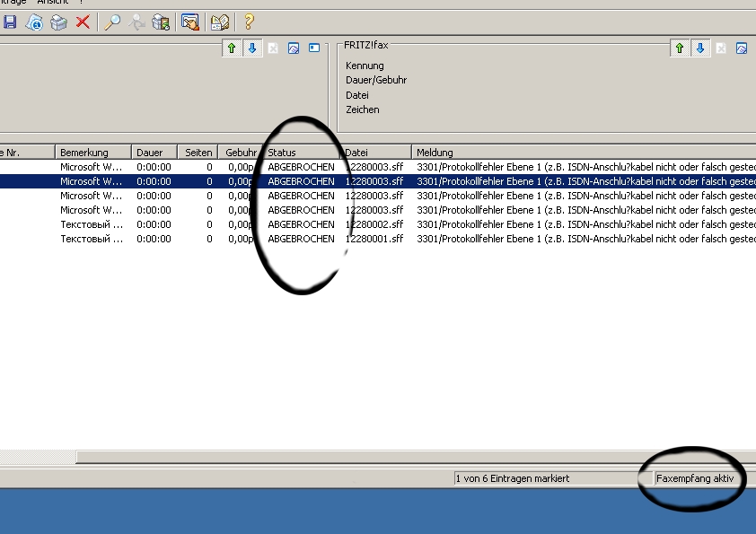Image resolution: width=756 pixels, height=534 pixels.
Task: Sort by the Bemerkung column header
Action: (x=93, y=153)
